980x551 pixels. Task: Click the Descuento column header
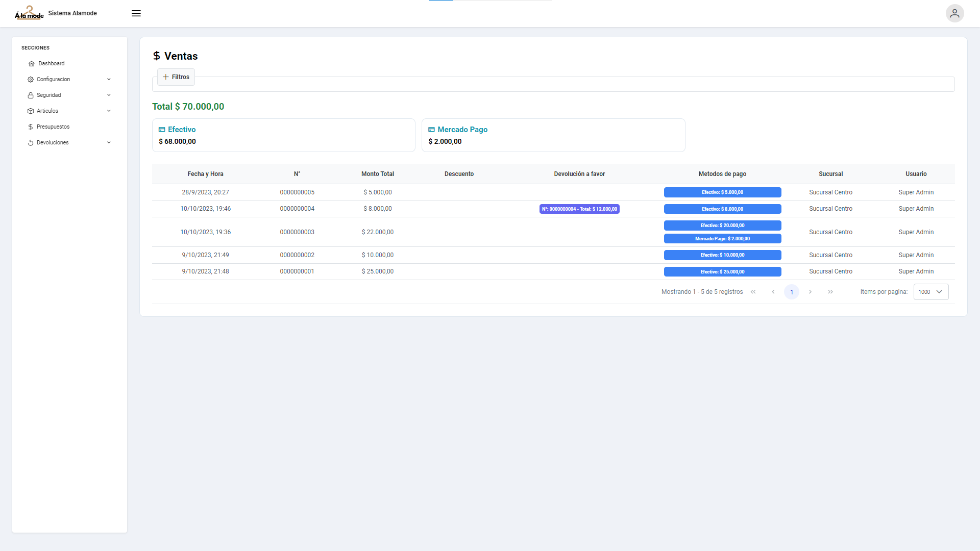pos(459,174)
